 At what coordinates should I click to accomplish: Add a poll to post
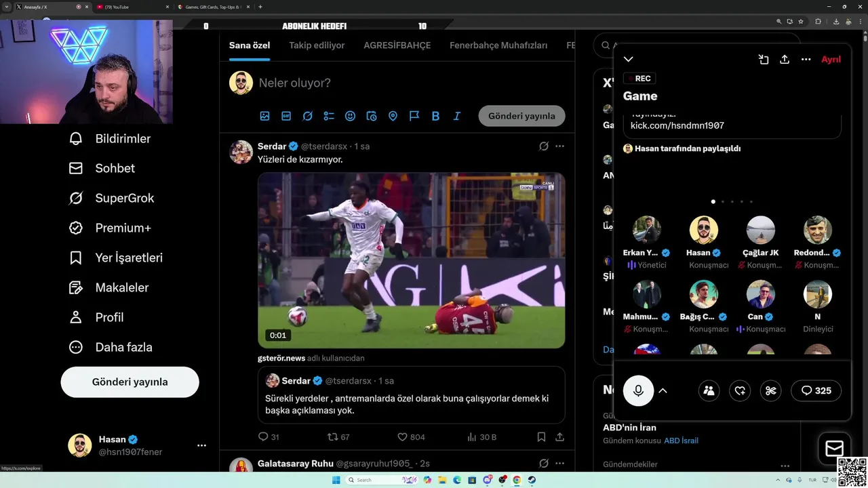point(329,116)
